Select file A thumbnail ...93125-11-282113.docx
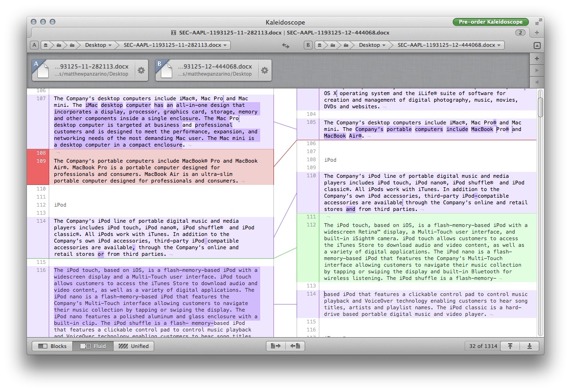 pos(89,70)
